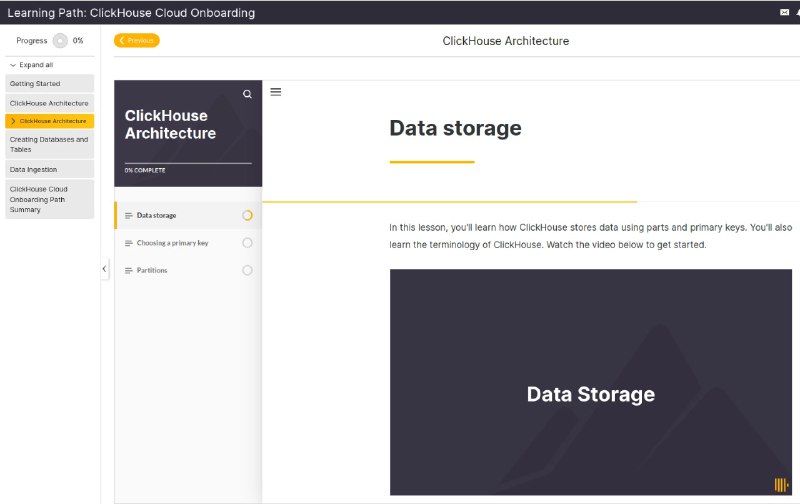Click the progress ring indicator showing 0%
The height and width of the screenshot is (504, 800).
(x=60, y=40)
